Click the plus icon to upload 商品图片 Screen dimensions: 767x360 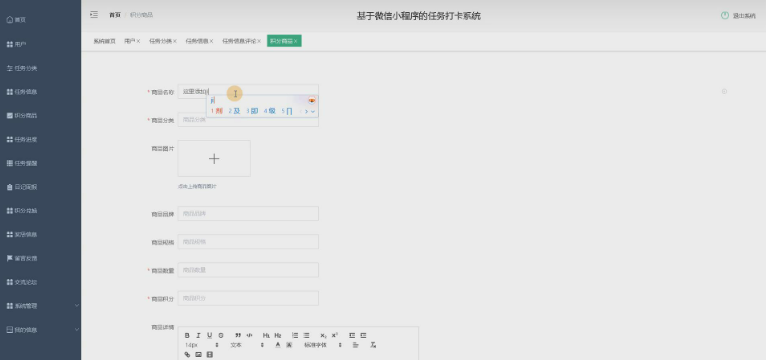tap(214, 158)
